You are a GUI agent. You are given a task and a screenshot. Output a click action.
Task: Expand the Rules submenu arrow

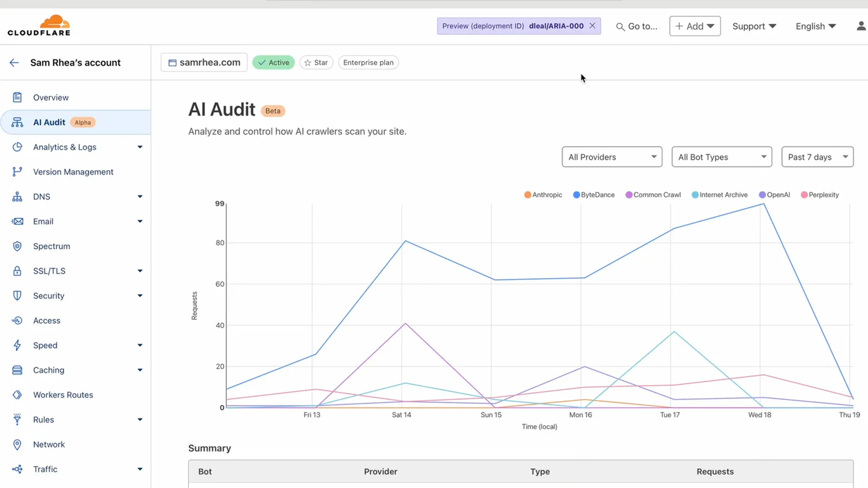coord(140,420)
